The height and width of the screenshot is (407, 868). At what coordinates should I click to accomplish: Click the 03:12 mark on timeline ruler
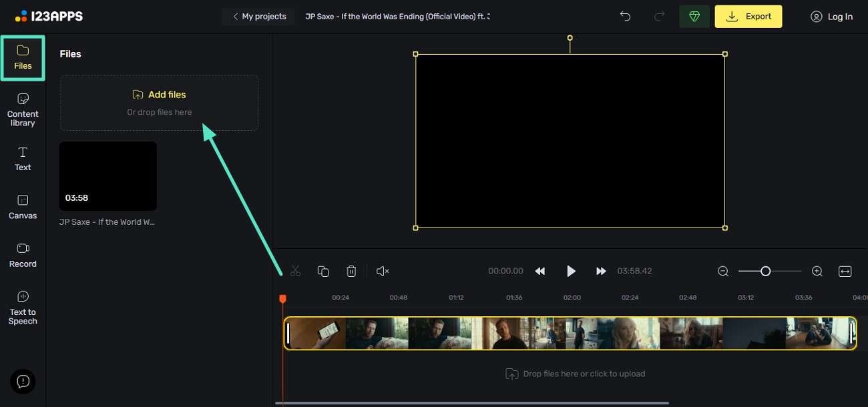746,298
